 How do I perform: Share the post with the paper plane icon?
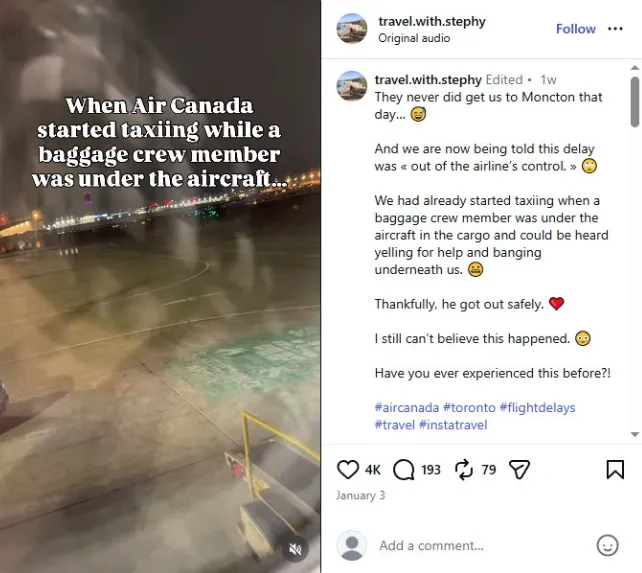pyautogui.click(x=519, y=469)
